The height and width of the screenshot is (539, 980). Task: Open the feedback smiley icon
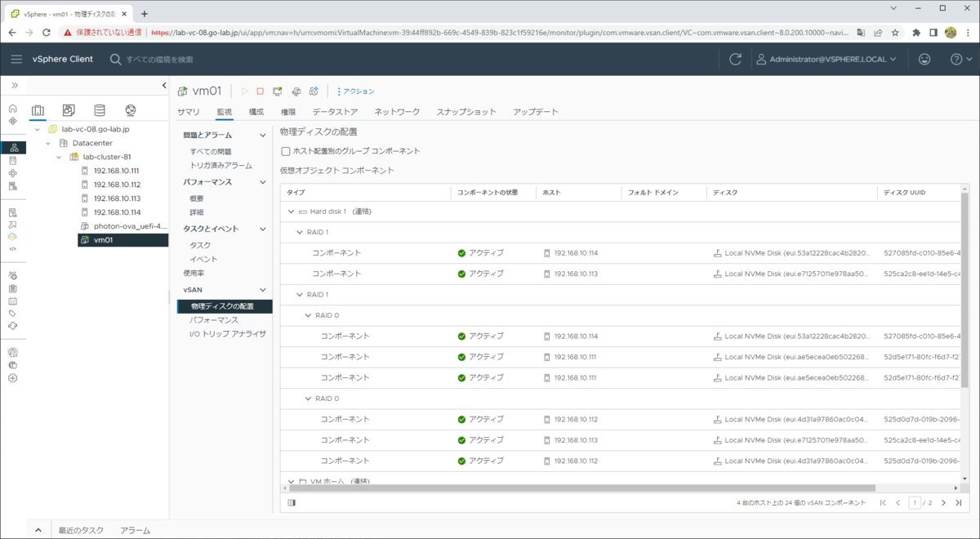[924, 60]
